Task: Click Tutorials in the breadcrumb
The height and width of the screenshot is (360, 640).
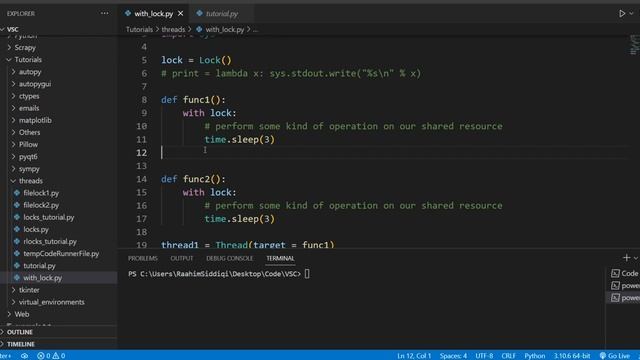Action: (139, 29)
